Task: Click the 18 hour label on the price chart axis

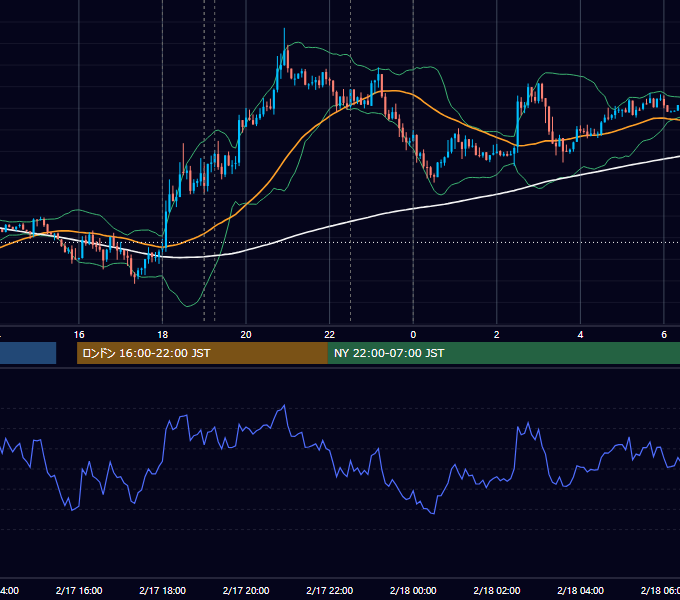Action: (163, 335)
